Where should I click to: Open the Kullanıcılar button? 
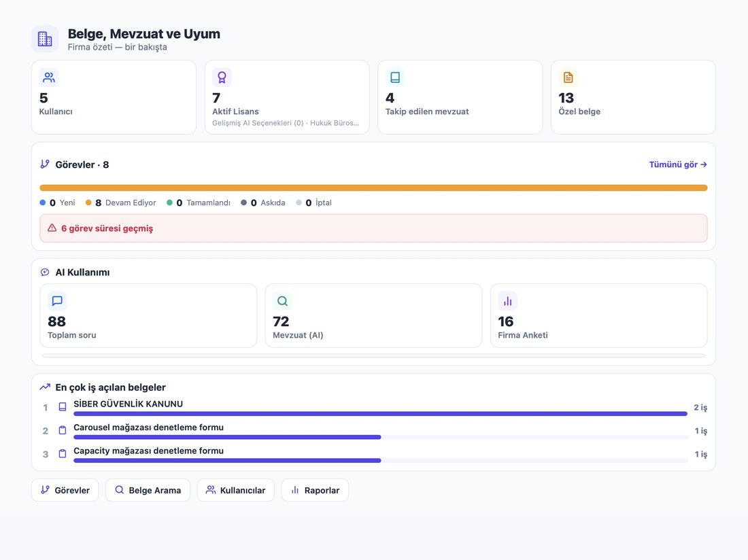tap(236, 490)
